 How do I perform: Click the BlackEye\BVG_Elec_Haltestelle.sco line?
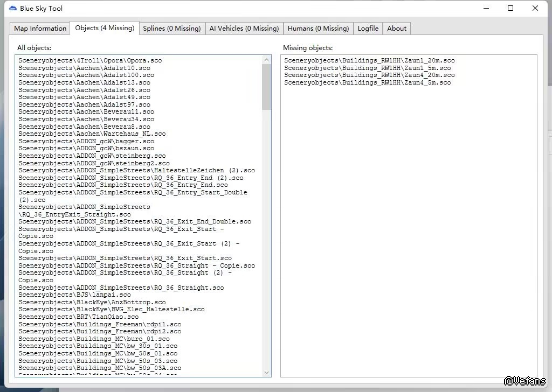click(x=112, y=310)
